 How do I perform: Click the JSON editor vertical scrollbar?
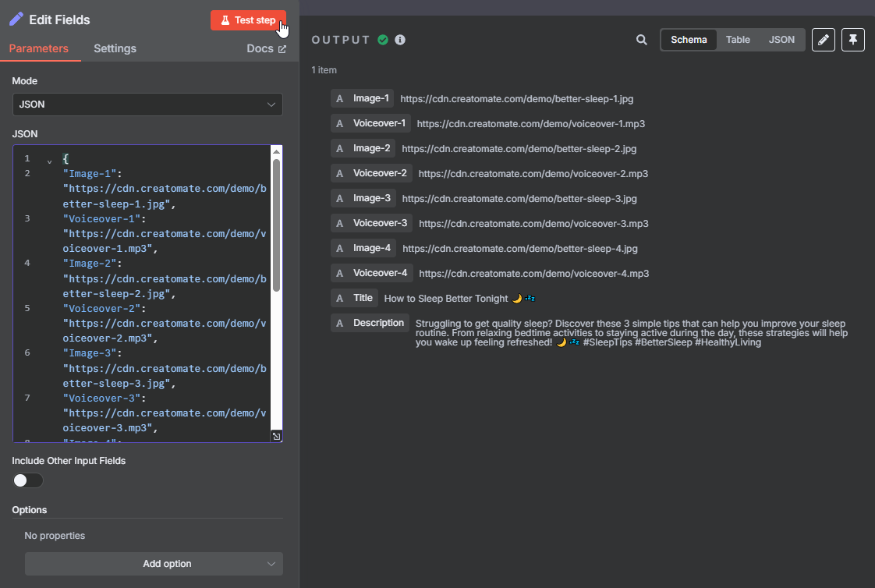tap(276, 226)
